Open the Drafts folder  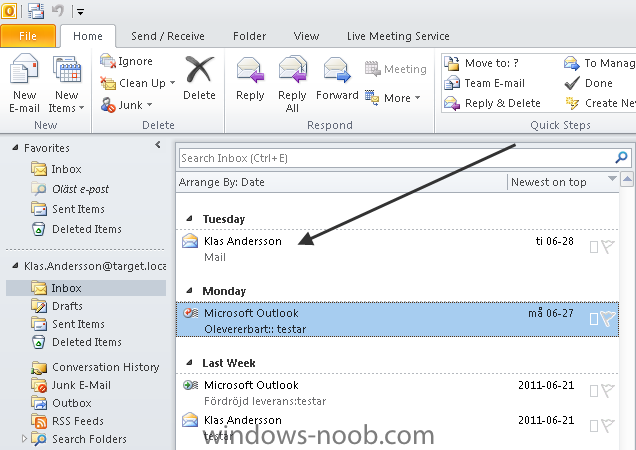(57, 306)
